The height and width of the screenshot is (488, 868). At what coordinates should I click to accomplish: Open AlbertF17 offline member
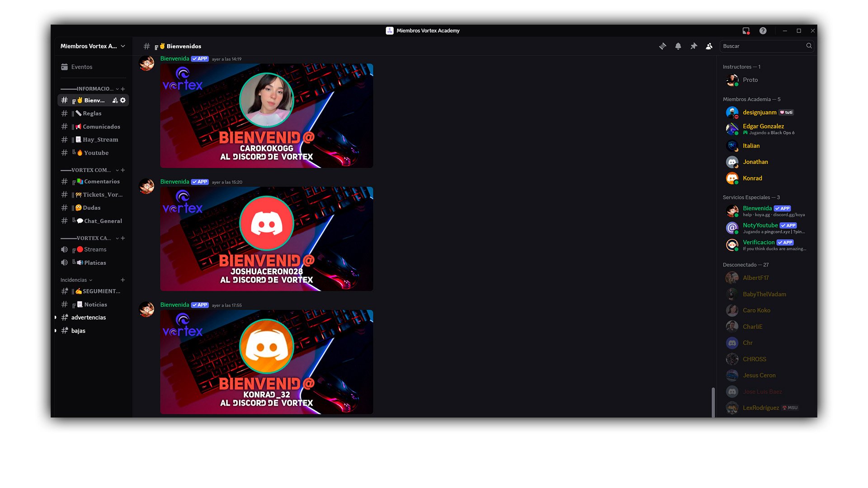767,278
